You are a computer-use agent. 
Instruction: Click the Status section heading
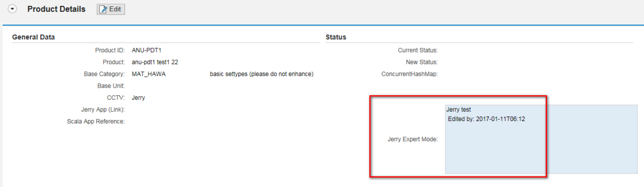(336, 37)
